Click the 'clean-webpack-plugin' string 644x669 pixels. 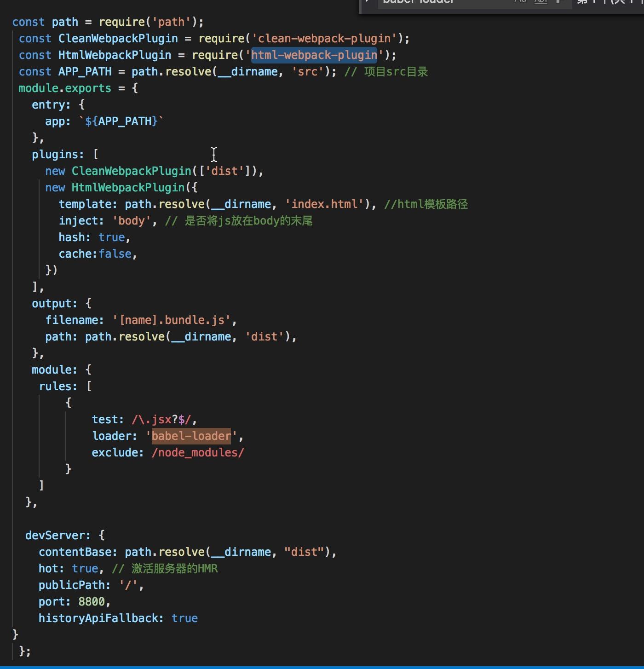tap(324, 39)
